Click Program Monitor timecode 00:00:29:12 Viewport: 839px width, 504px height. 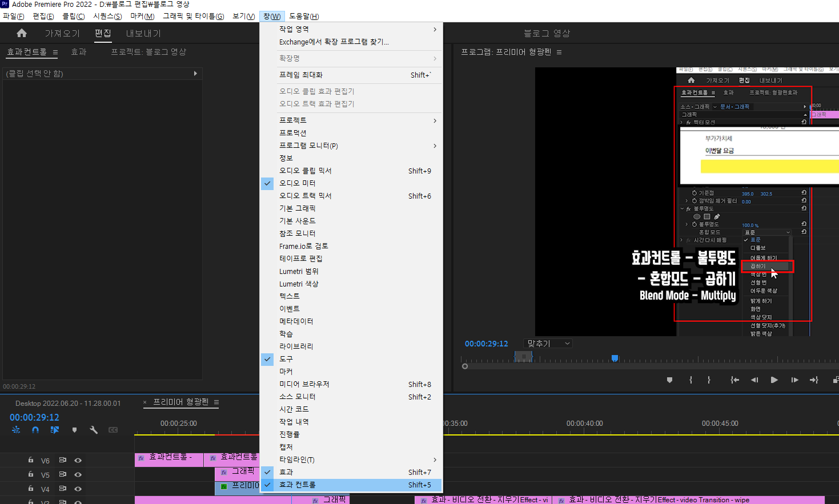click(486, 344)
